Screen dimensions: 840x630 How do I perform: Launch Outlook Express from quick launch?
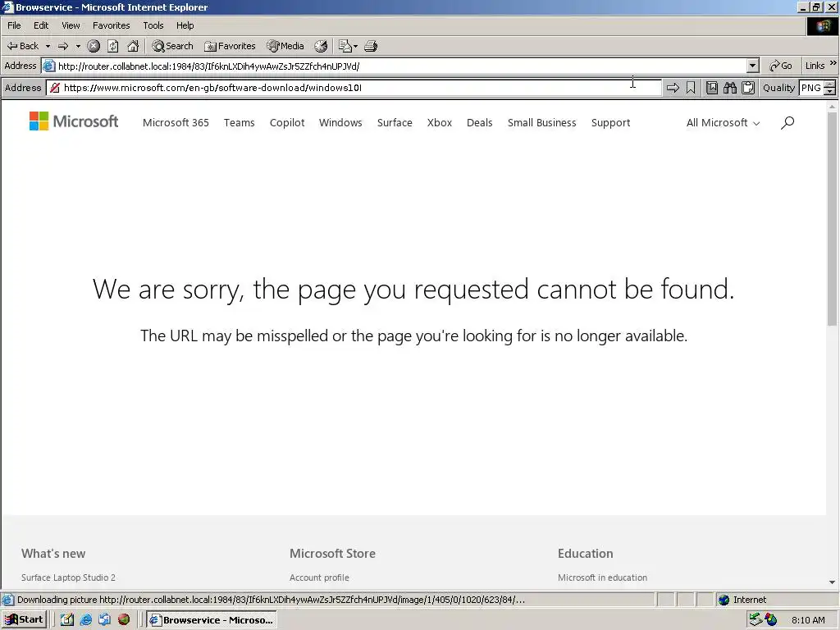tap(104, 620)
